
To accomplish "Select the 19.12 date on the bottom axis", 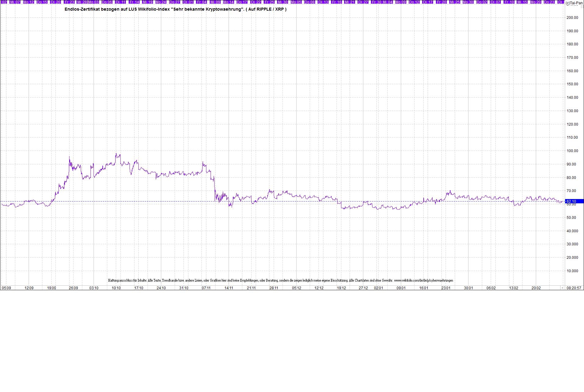I will pos(341,288).
